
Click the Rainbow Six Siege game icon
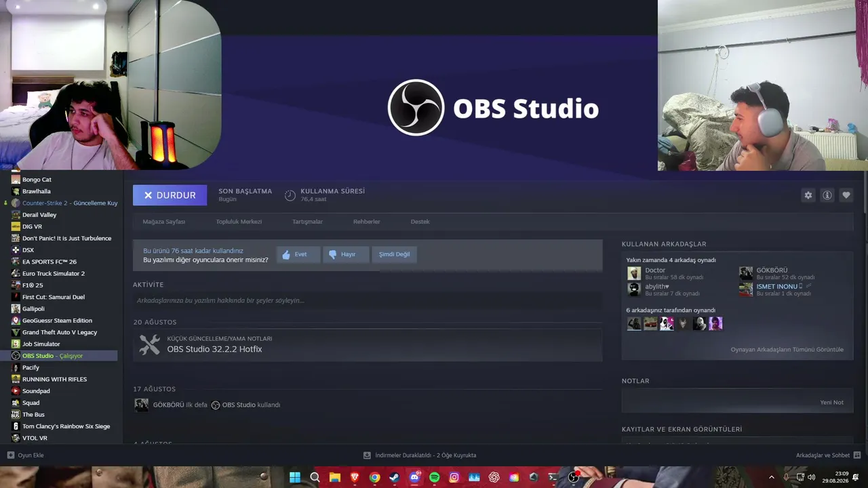click(16, 426)
